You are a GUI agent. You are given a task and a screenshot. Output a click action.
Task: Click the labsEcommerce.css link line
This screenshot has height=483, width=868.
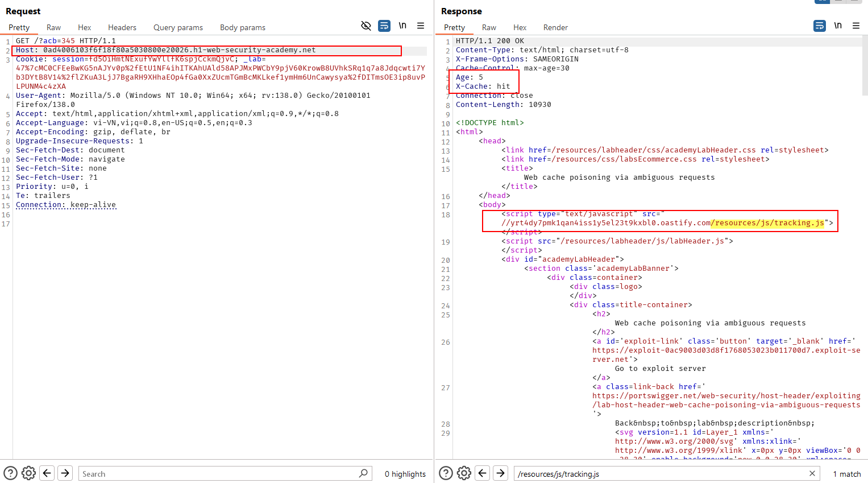pos(636,159)
